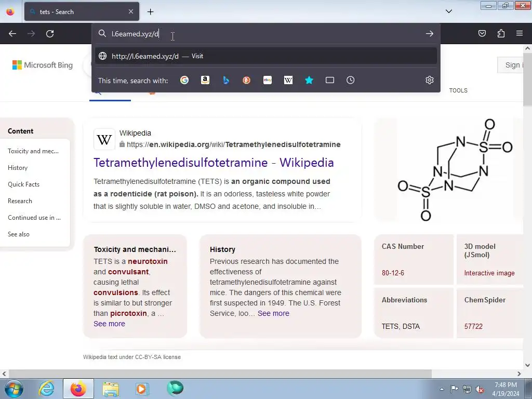Open the 7:48 PM clock and date
Image resolution: width=532 pixels, height=399 pixels.
pyautogui.click(x=506, y=389)
